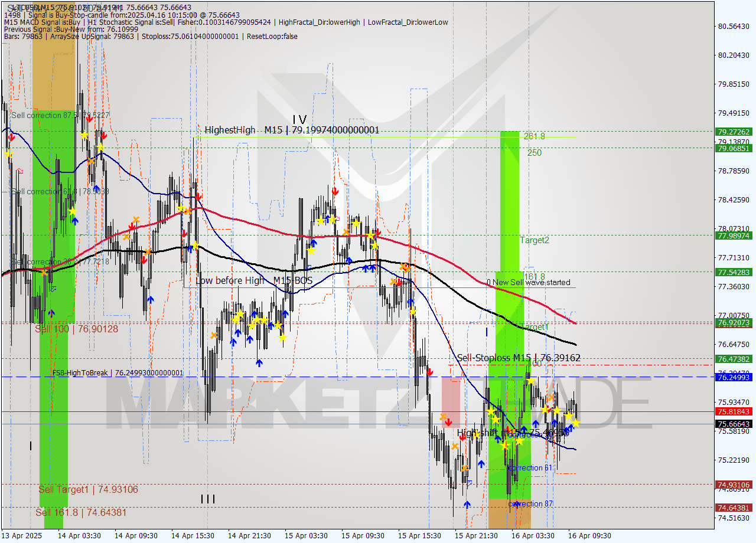Select the green Target2 level marker
Viewport: 756px width, 543px height.
535,240
